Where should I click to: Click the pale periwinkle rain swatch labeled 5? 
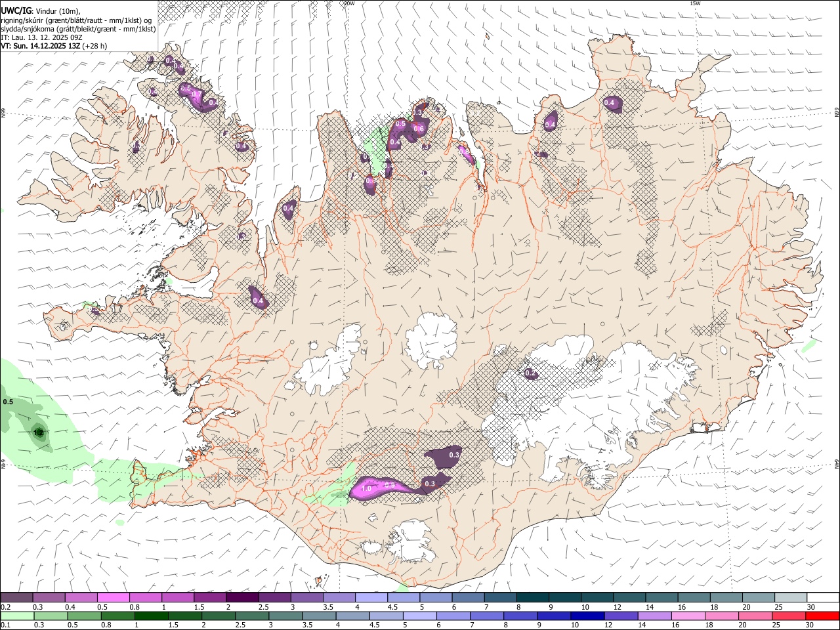419,616
